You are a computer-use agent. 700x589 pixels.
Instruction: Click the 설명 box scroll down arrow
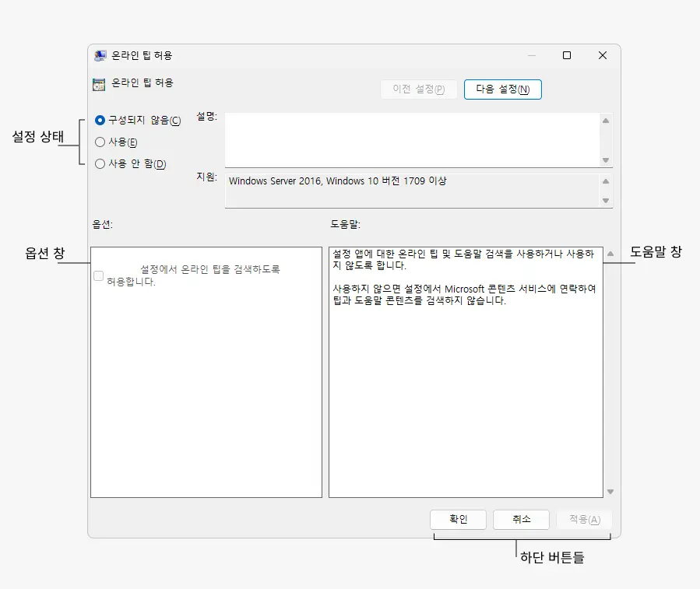click(606, 160)
